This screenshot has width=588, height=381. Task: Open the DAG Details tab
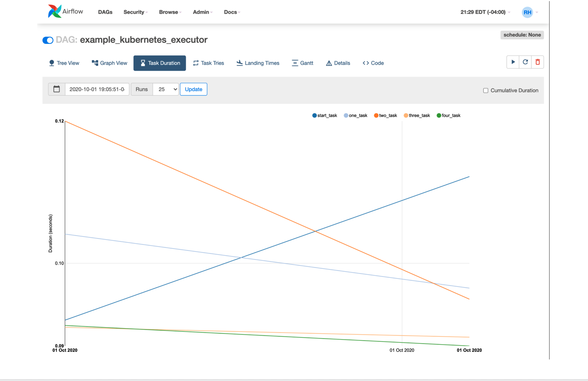(338, 63)
